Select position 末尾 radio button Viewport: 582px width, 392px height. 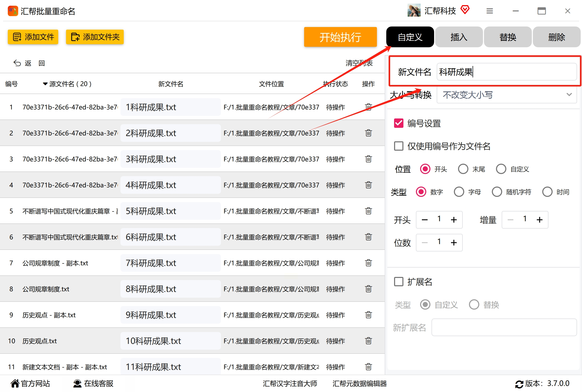click(x=463, y=169)
